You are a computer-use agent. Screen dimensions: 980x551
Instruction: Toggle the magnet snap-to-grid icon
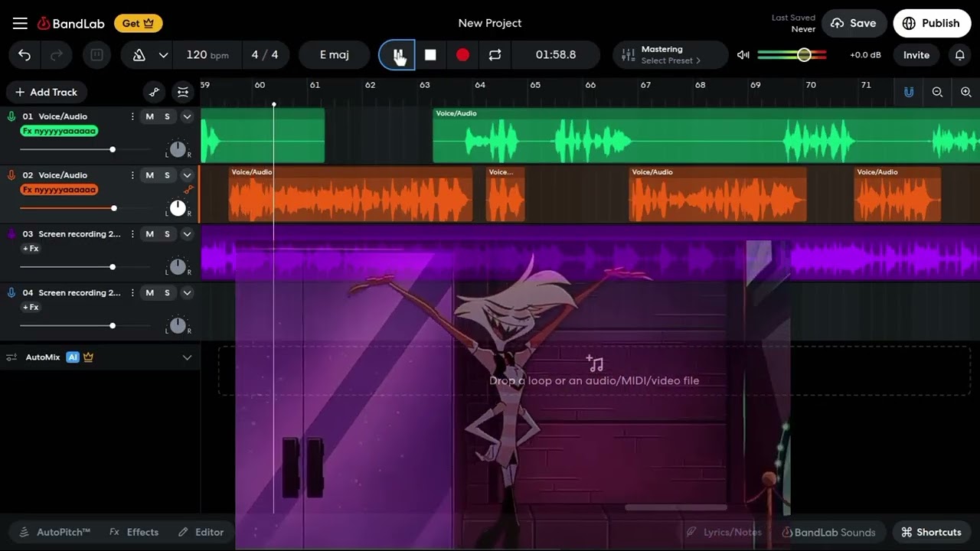point(909,92)
